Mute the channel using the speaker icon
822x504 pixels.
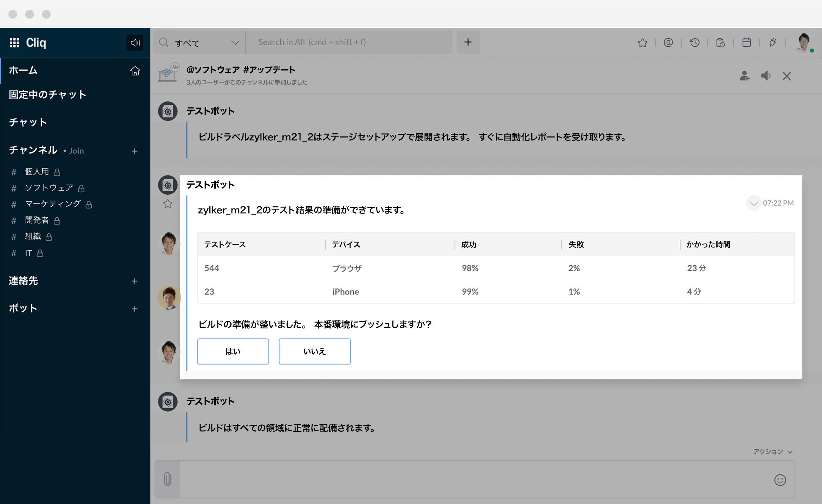766,76
